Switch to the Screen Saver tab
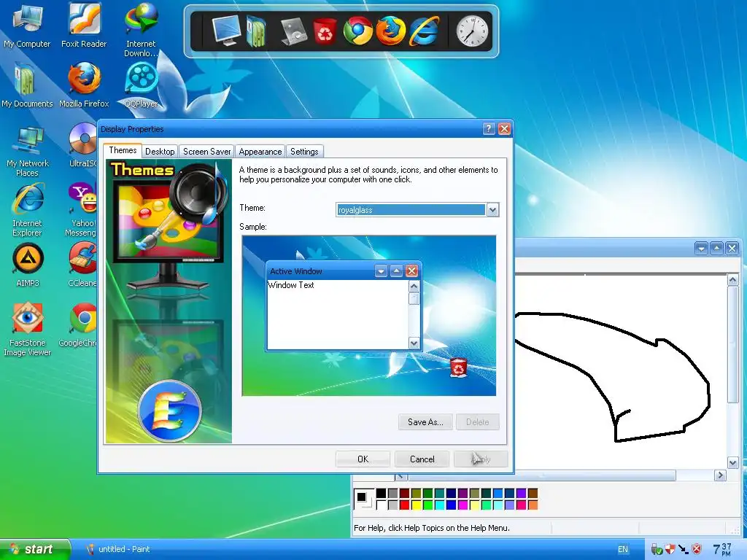Screen dimensions: 747x560 [206, 152]
